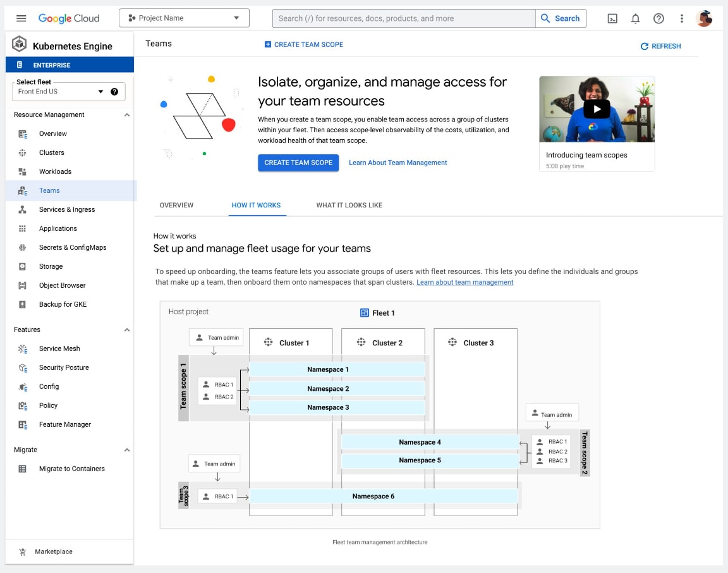Click Namespace 1 in the diagram
Image resolution: width=728 pixels, height=573 pixels.
337,369
